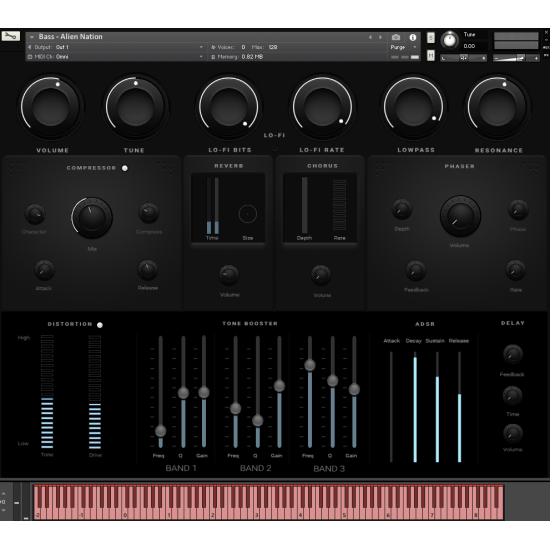
Task: Click the Delay Time knob
Action: (512, 396)
